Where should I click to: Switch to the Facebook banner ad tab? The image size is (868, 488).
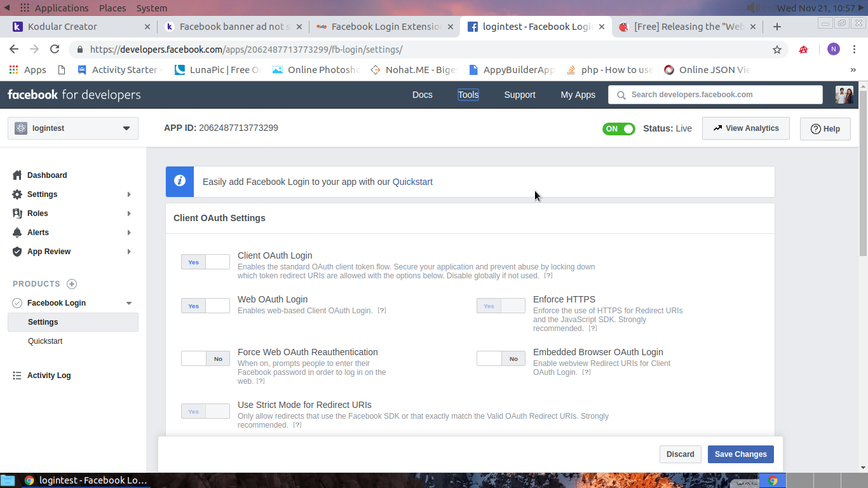(233, 27)
